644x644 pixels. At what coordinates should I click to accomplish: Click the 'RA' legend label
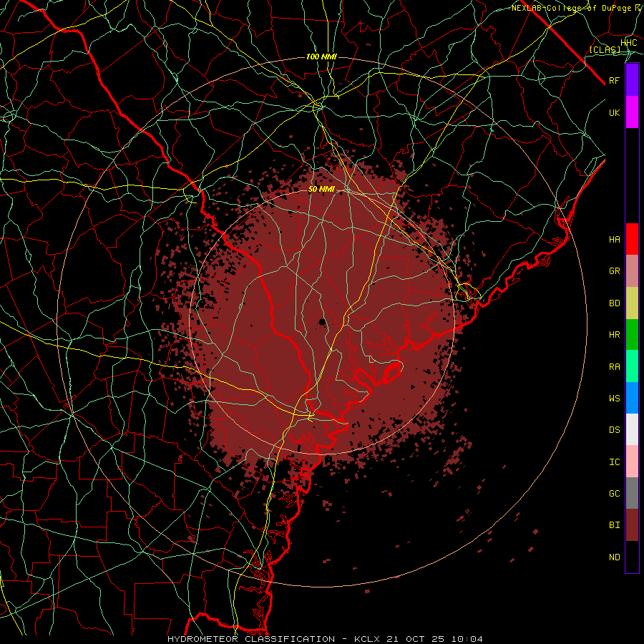pos(615,367)
